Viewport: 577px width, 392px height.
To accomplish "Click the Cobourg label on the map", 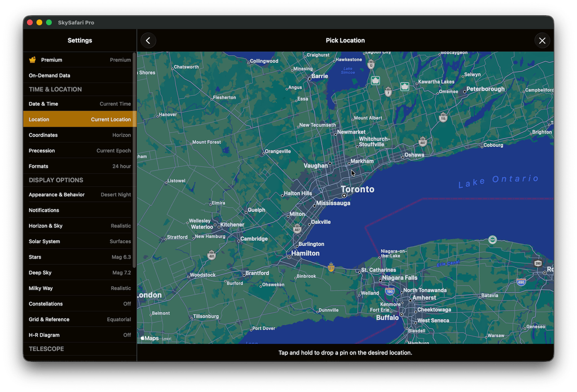I will click(x=493, y=145).
